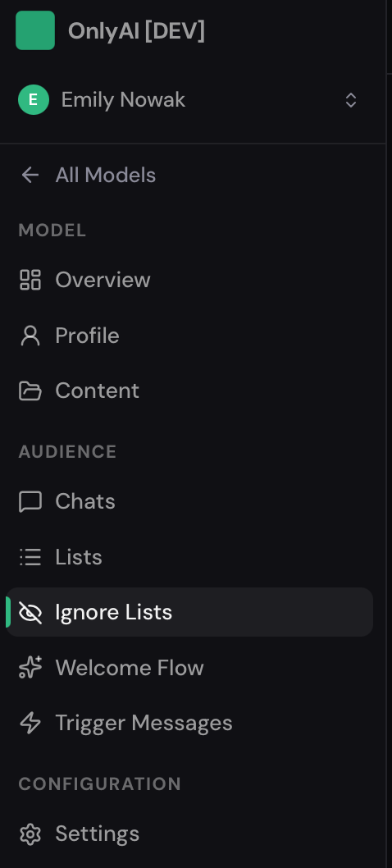392x868 pixels.
Task: Go to Trigger Messages
Action: coord(189,723)
